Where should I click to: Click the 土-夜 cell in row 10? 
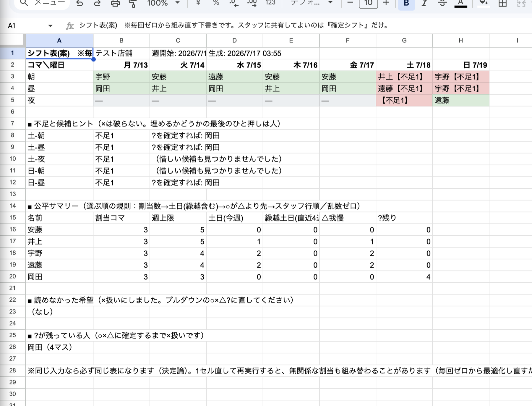59,159
